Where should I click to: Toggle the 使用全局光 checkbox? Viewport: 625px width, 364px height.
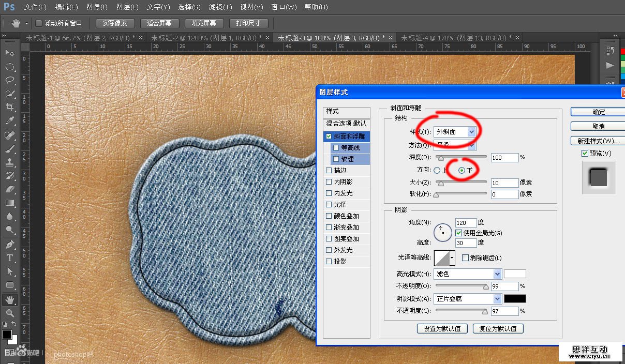(x=458, y=233)
